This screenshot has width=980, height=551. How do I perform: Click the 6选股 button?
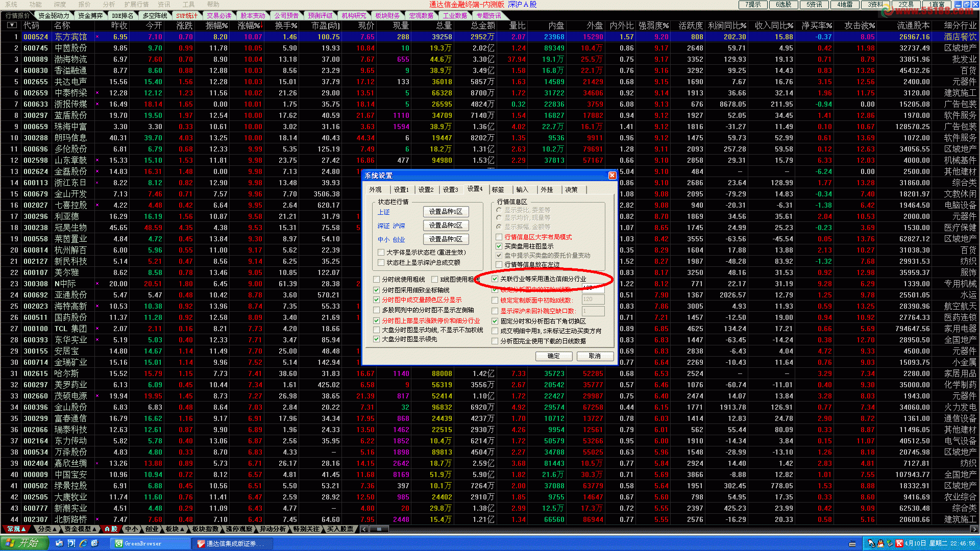(x=783, y=5)
